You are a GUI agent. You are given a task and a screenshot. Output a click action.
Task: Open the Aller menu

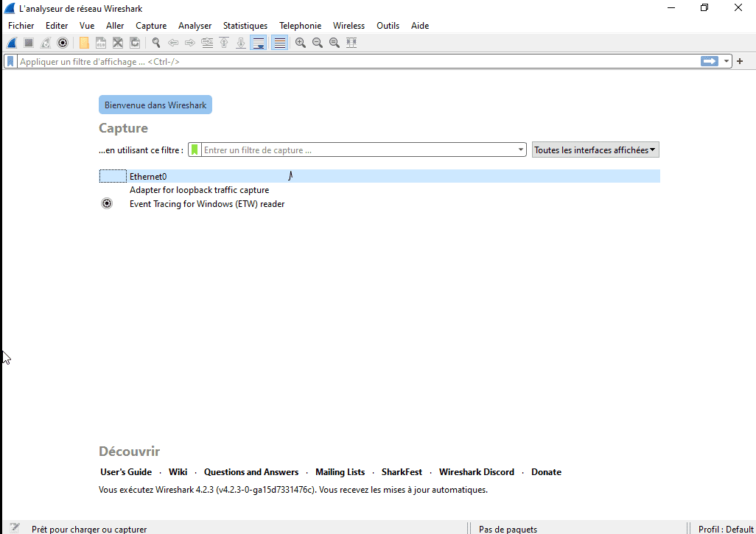(115, 26)
